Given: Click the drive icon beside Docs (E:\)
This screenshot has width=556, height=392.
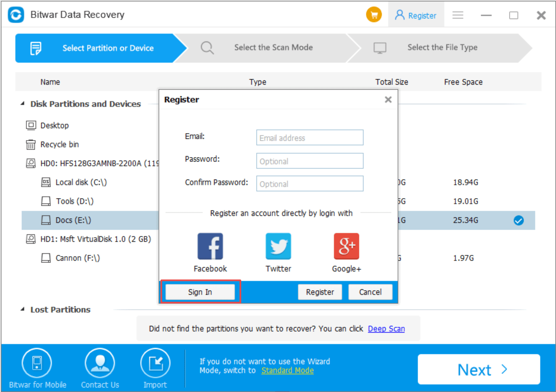Looking at the screenshot, I should coord(46,220).
